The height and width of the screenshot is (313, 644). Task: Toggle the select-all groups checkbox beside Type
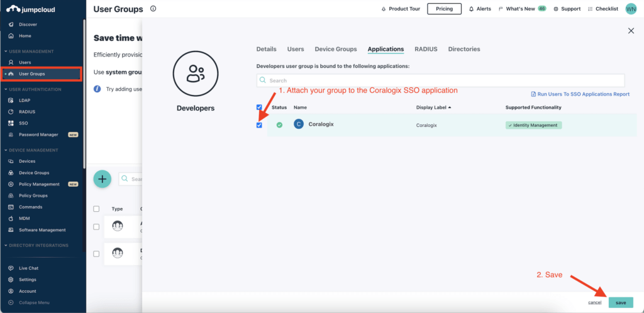[x=96, y=209]
